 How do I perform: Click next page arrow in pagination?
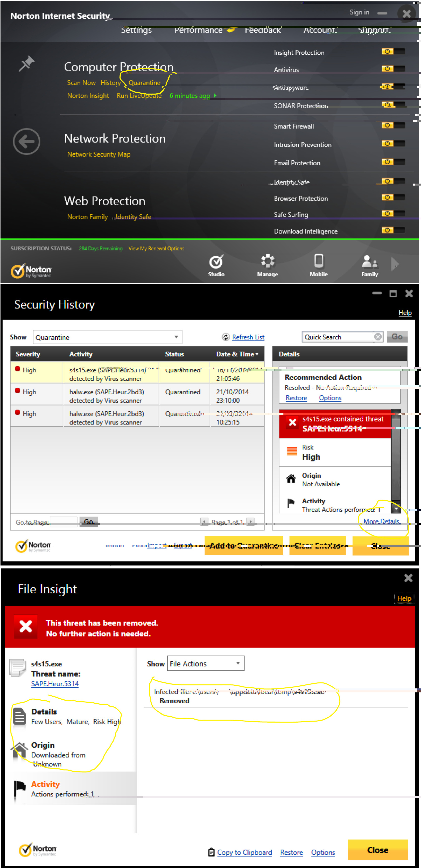[x=251, y=522]
